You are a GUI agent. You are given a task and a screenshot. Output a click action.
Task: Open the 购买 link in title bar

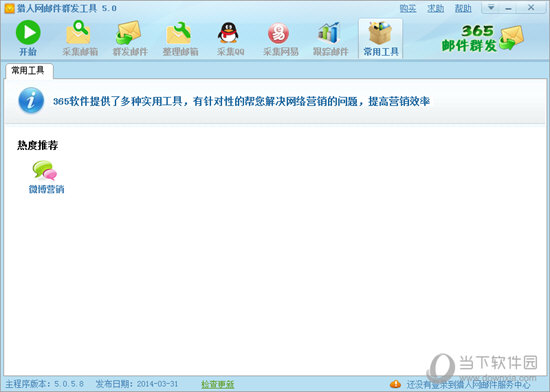[408, 8]
